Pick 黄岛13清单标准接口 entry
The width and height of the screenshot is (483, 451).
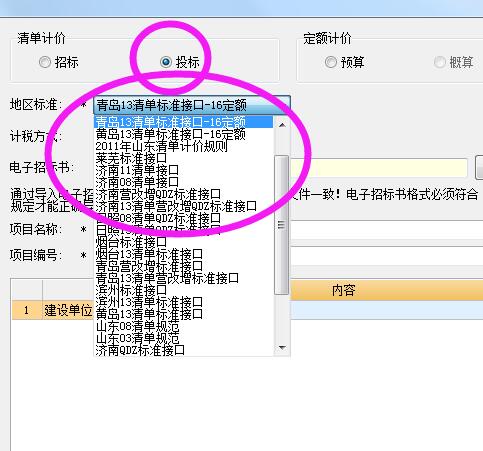pos(183,314)
